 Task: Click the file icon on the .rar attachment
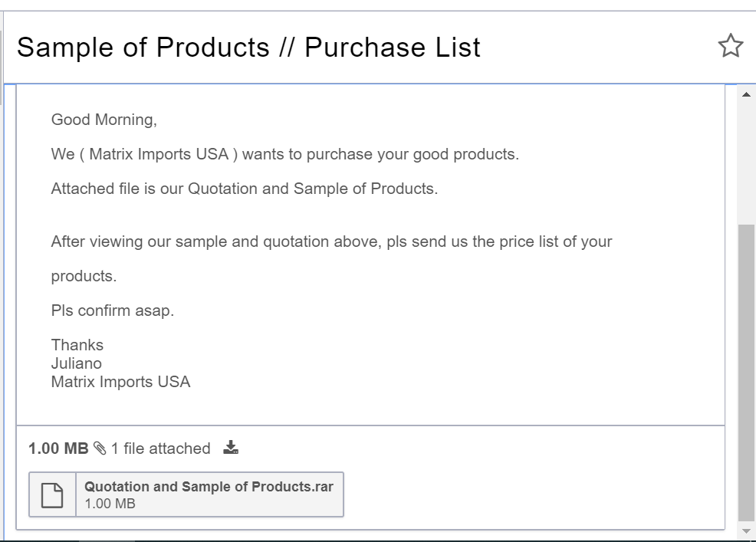tap(52, 495)
